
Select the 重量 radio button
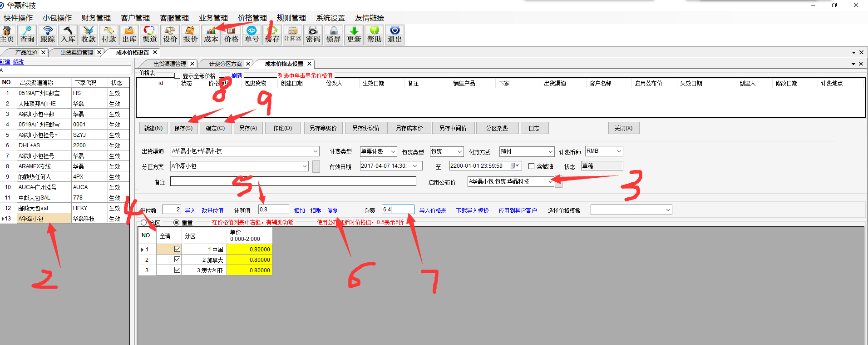[177, 223]
